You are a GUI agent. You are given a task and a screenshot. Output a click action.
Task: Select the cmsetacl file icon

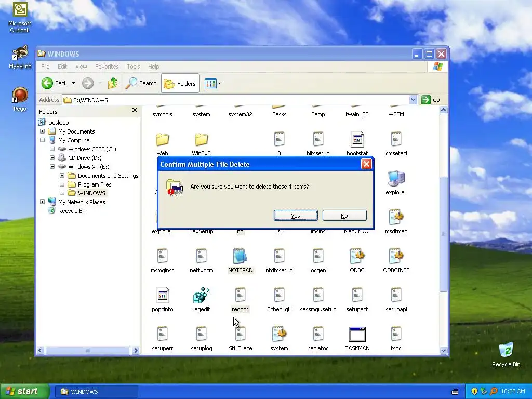click(396, 139)
